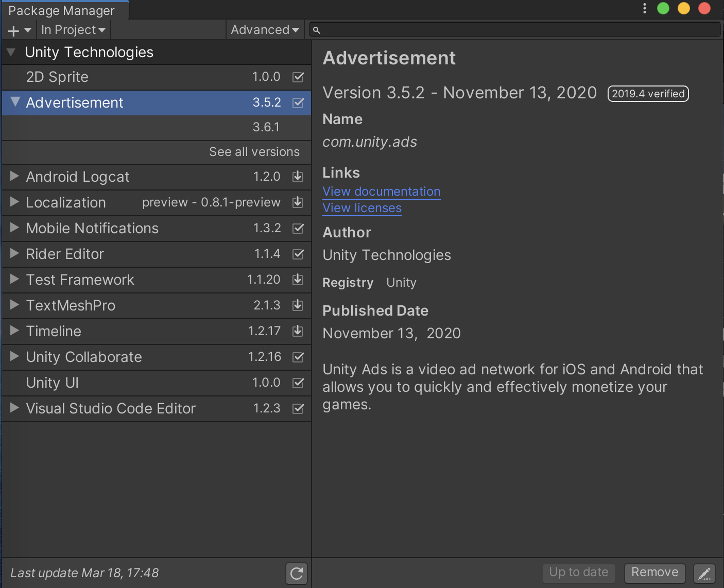Click the edit package manifest pencil icon
Screen dimensions: 724x588
pyautogui.click(x=704, y=573)
